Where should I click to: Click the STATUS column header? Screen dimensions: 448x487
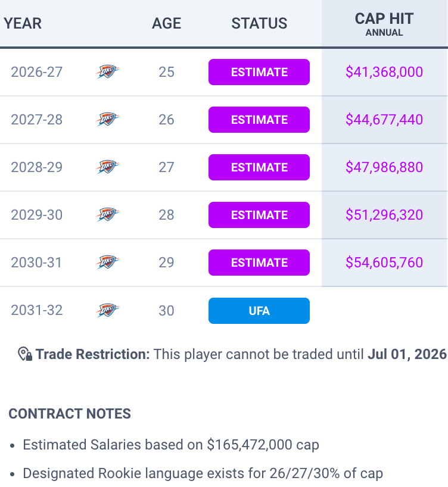coord(259,24)
